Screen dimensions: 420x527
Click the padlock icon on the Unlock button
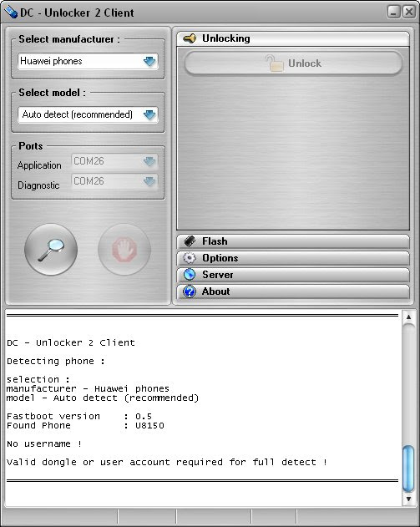274,63
